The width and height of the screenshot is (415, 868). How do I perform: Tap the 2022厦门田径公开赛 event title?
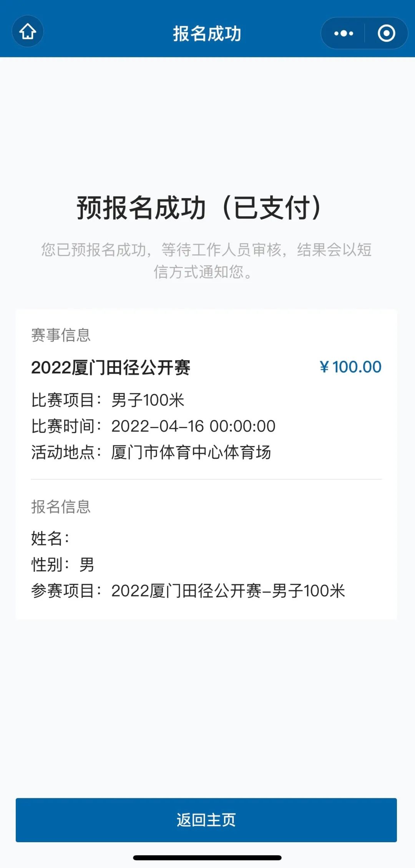(111, 367)
